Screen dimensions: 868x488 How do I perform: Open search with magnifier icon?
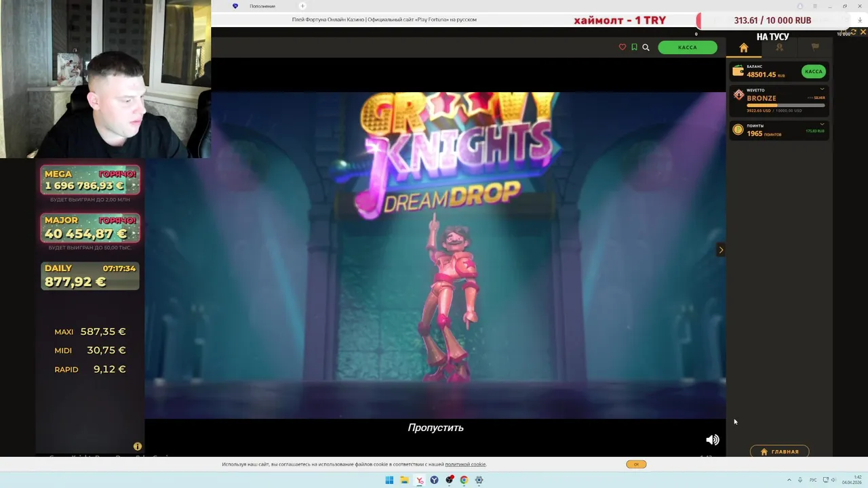(646, 47)
